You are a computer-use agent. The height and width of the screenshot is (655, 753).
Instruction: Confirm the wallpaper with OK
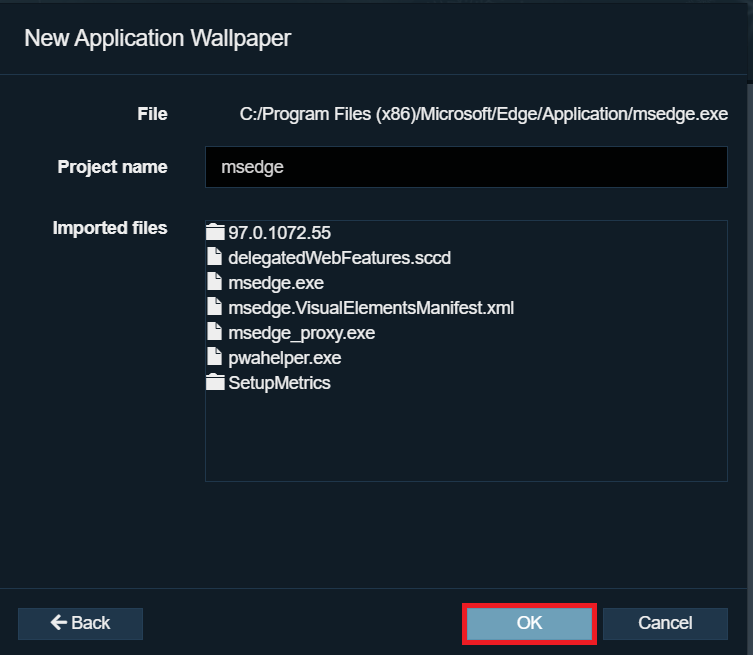click(529, 623)
